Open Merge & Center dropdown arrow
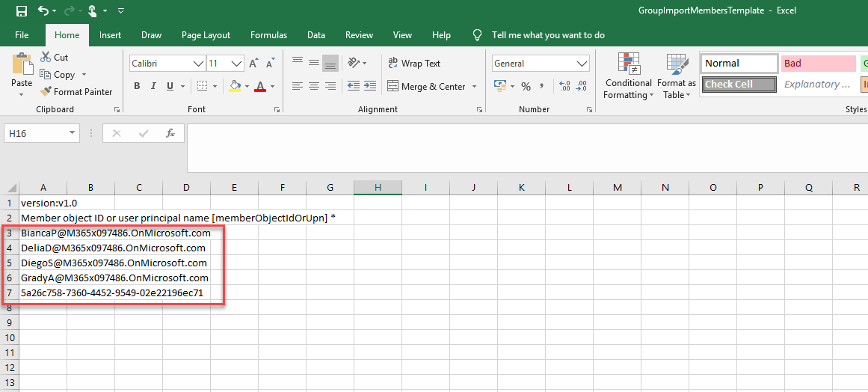This screenshot has height=392, width=868. click(475, 86)
